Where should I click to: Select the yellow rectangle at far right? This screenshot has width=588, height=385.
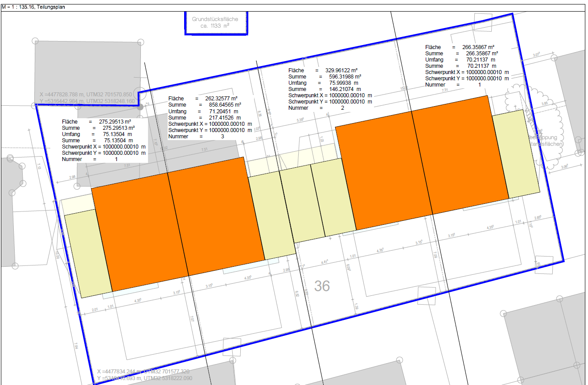click(x=517, y=154)
